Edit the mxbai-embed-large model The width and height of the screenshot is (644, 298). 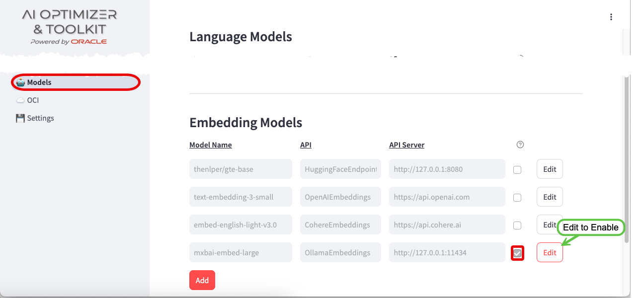pyautogui.click(x=550, y=252)
